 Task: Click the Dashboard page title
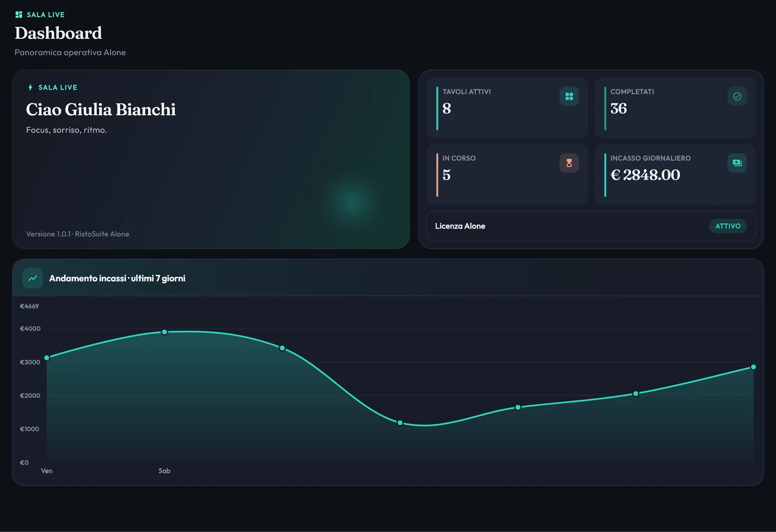click(58, 33)
